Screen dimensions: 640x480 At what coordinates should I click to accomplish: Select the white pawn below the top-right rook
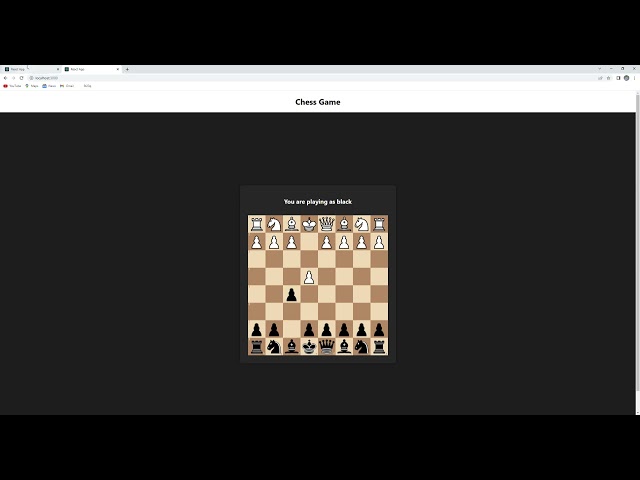click(379, 242)
